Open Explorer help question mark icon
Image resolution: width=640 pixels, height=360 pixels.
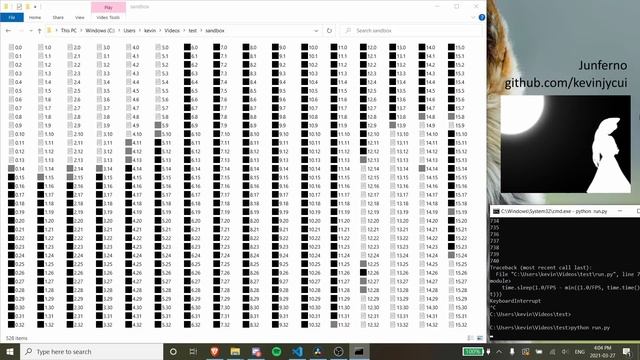pyautogui.click(x=482, y=18)
